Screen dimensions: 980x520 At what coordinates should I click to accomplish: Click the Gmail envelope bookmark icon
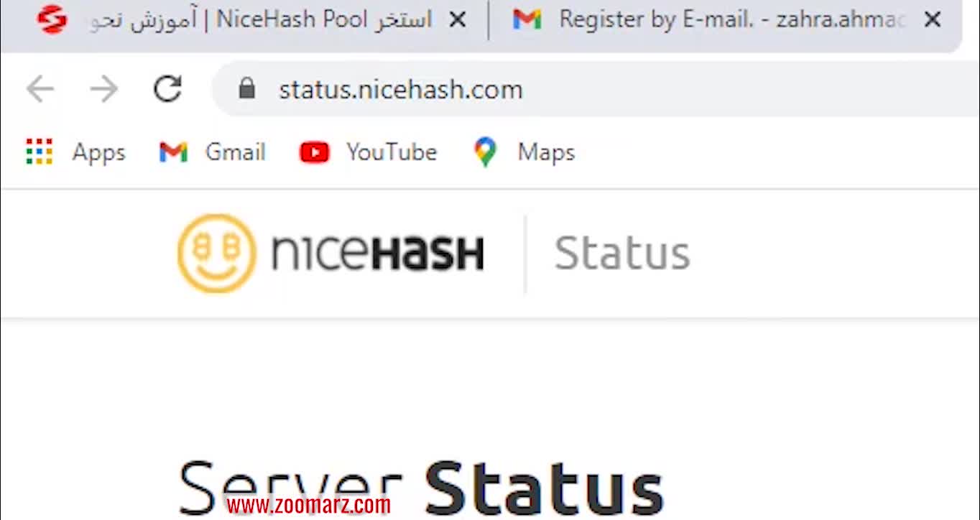coord(173,152)
